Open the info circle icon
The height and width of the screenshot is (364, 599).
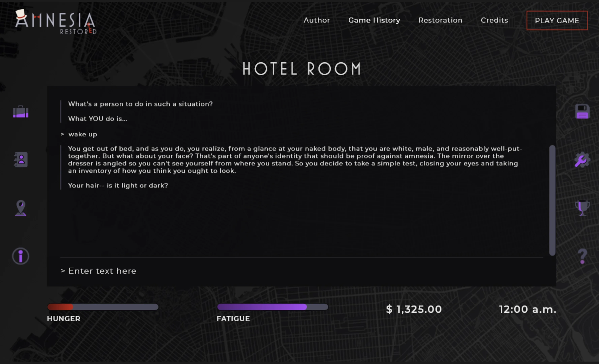(x=21, y=256)
